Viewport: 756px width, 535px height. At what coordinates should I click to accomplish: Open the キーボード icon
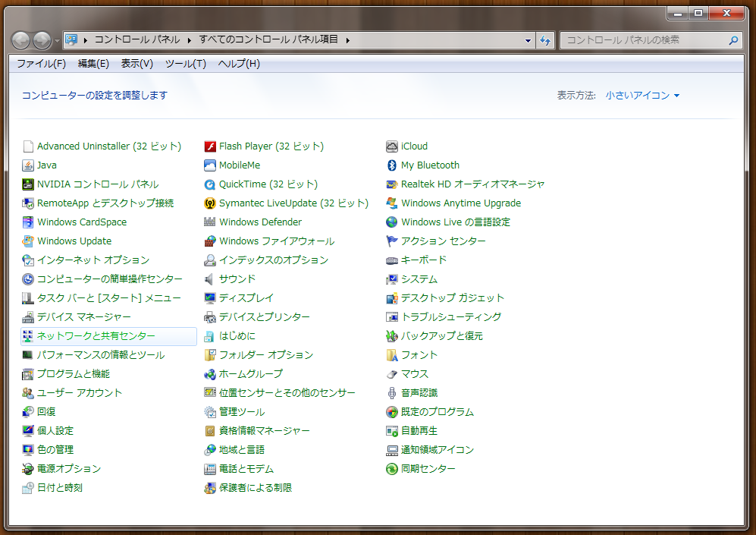(391, 260)
